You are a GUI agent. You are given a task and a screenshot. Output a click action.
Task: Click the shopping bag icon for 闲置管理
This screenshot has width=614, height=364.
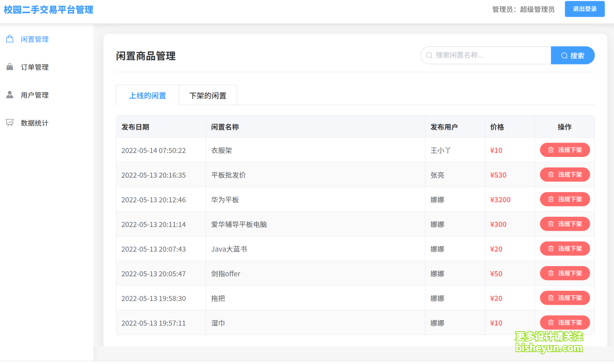(x=10, y=39)
